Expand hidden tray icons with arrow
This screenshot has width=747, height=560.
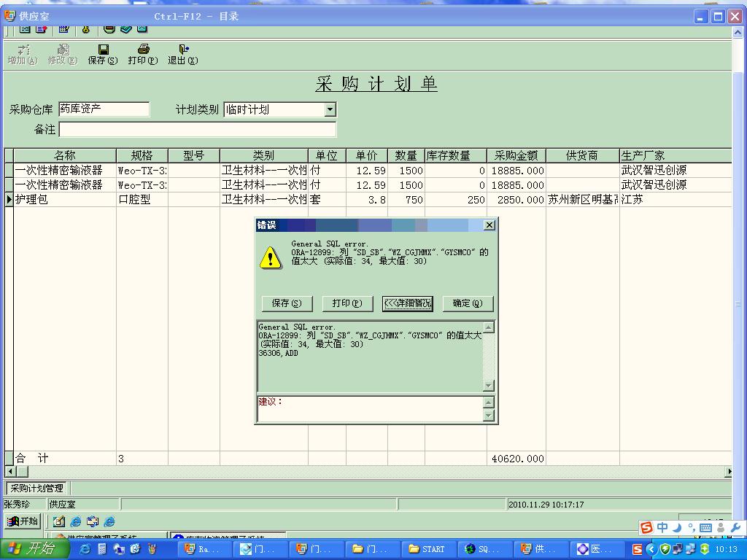[651, 549]
